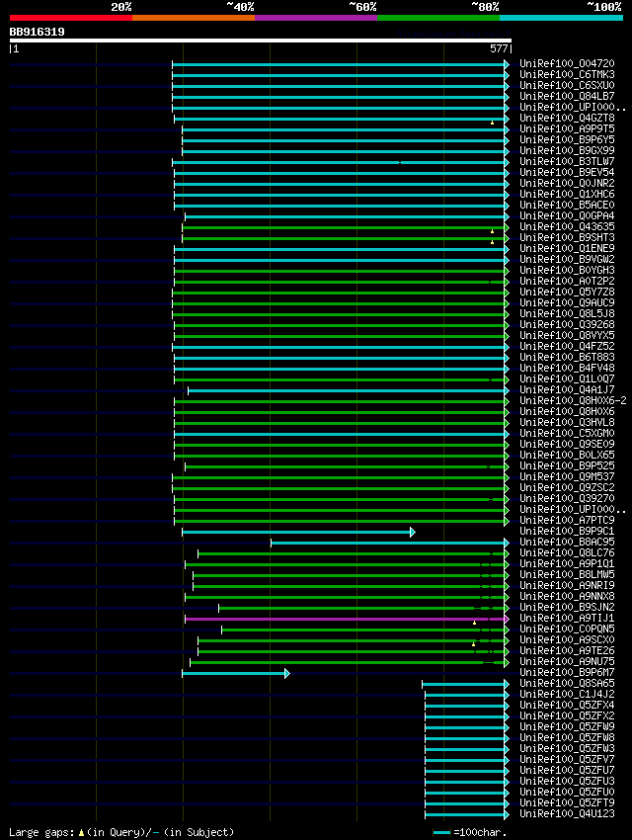Select the UniRef100_Q43635 label

(567, 226)
